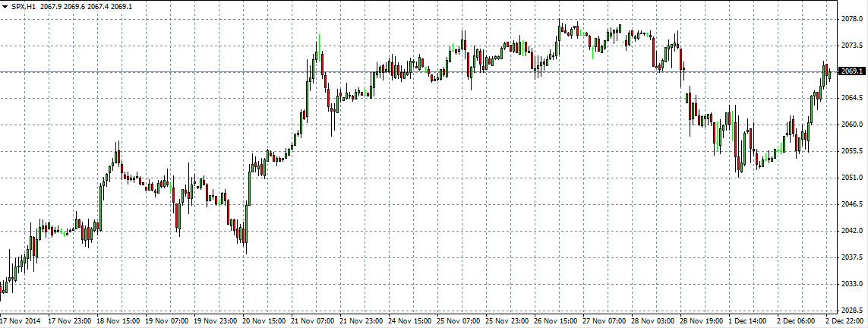Screen dimensions: 868x328
Task: Click the 20 Nov 15:00 time label
Action: 265,321
